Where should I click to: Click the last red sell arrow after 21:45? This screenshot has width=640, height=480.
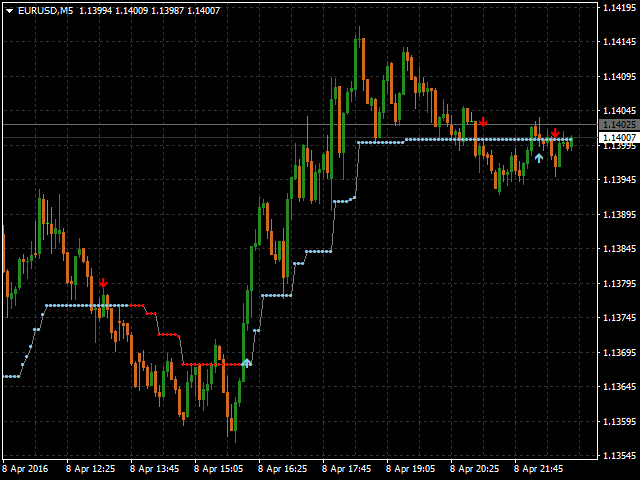(x=555, y=133)
